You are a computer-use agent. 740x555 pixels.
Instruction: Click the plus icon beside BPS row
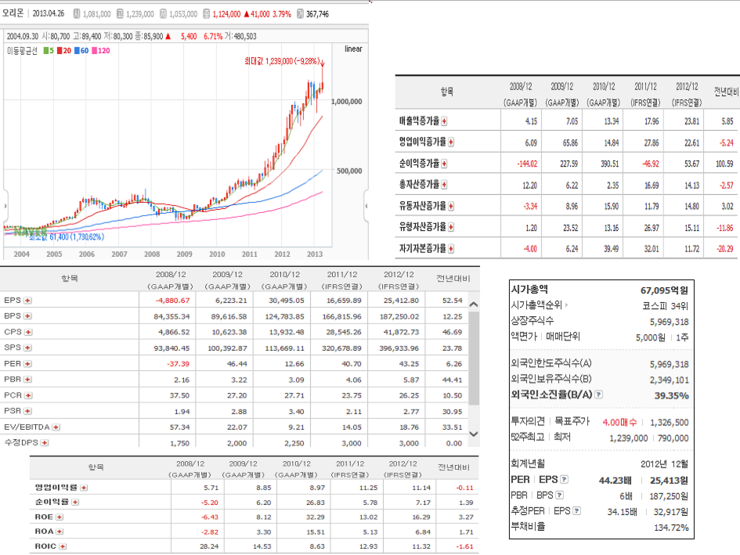point(28,316)
